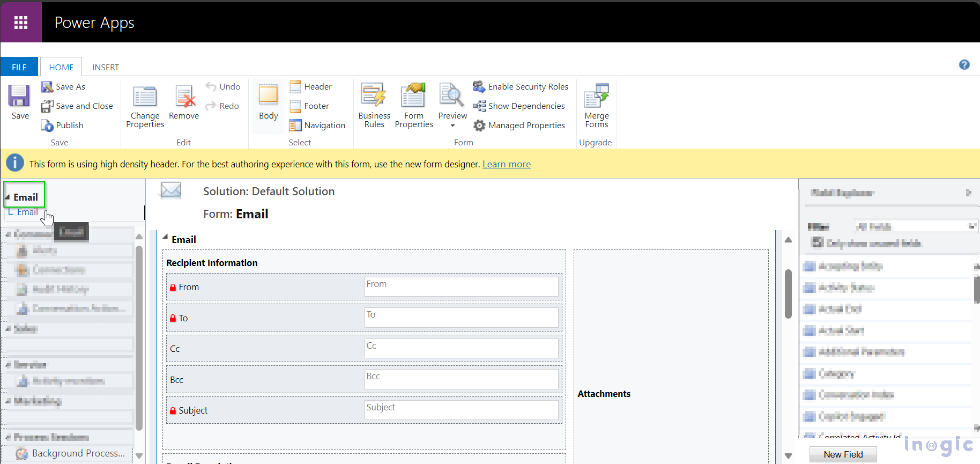
Task: Collapse the Email tree node in navigation
Action: tap(8, 197)
